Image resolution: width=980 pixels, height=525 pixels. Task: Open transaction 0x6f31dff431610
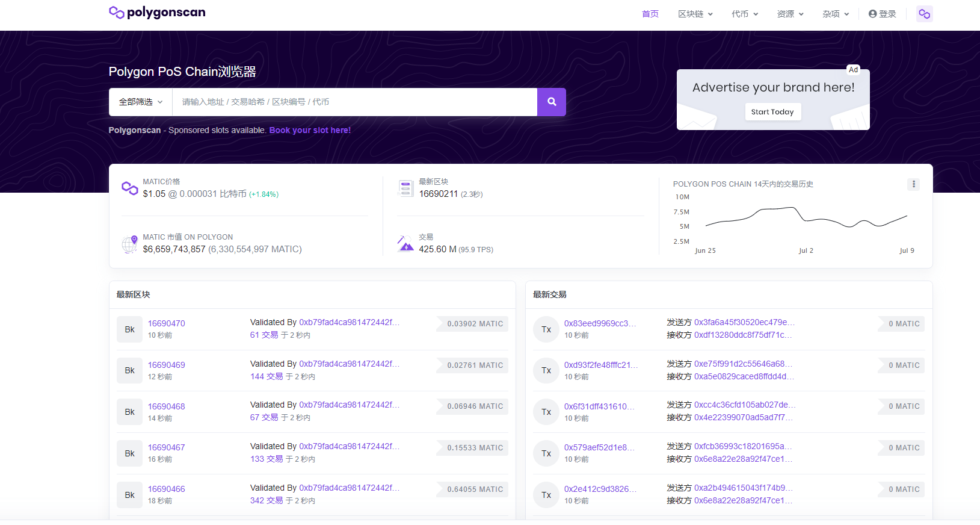(599, 406)
